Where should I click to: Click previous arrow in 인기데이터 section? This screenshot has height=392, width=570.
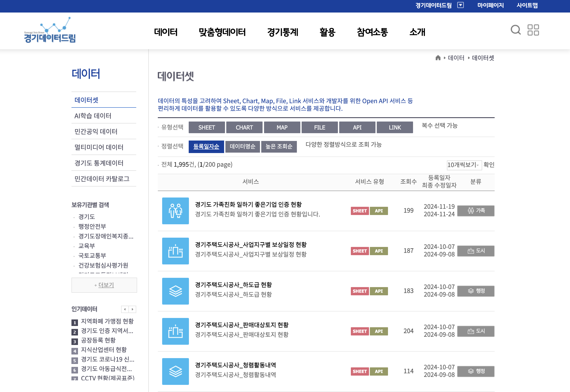125,309
